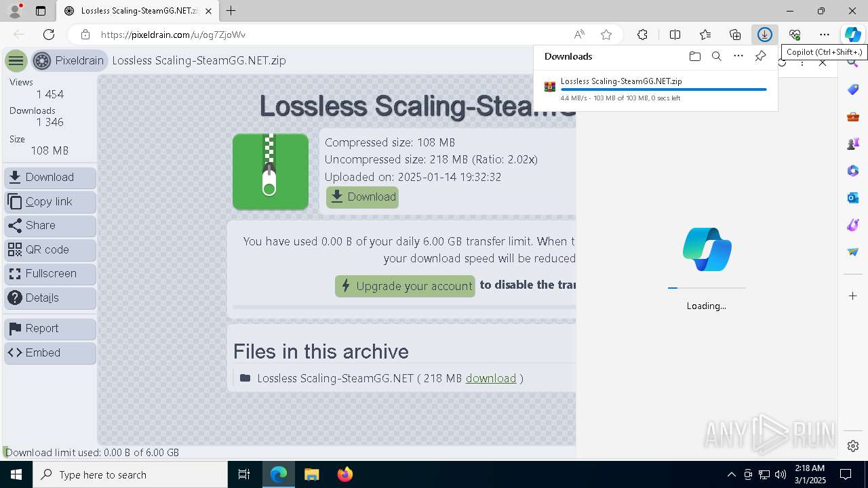Open sidebar Outlook icon
Image resolution: width=868 pixels, height=488 pixels.
pos(853,198)
